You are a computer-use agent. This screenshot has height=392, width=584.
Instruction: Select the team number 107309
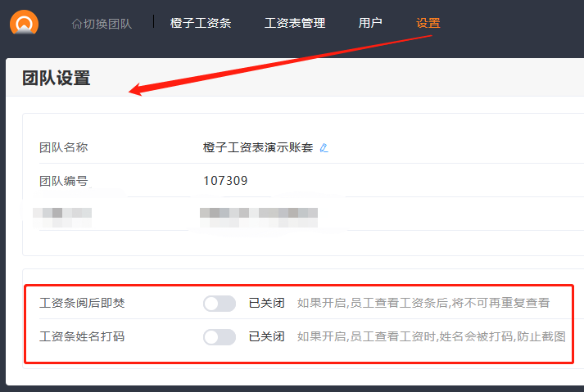point(225,181)
